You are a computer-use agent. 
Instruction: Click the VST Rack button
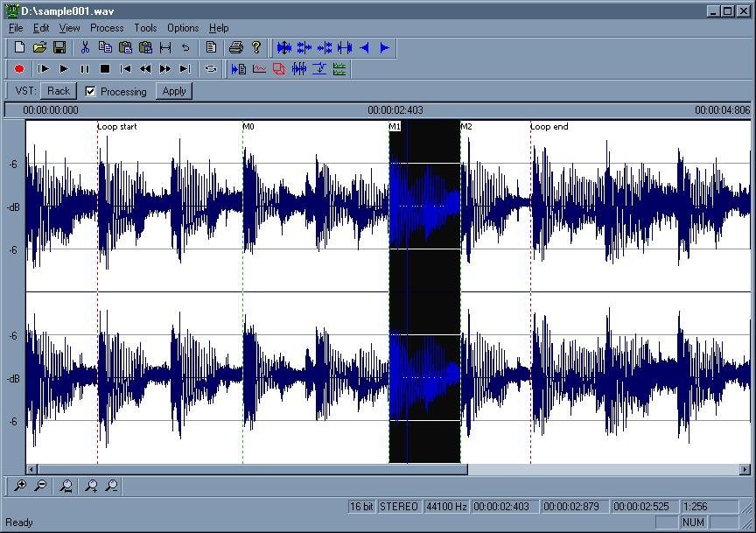[59, 91]
